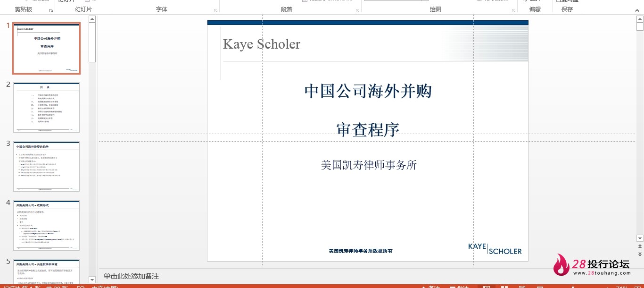
Task: Click the thumbnail pane scroll-up arrow
Action: (92, 19)
